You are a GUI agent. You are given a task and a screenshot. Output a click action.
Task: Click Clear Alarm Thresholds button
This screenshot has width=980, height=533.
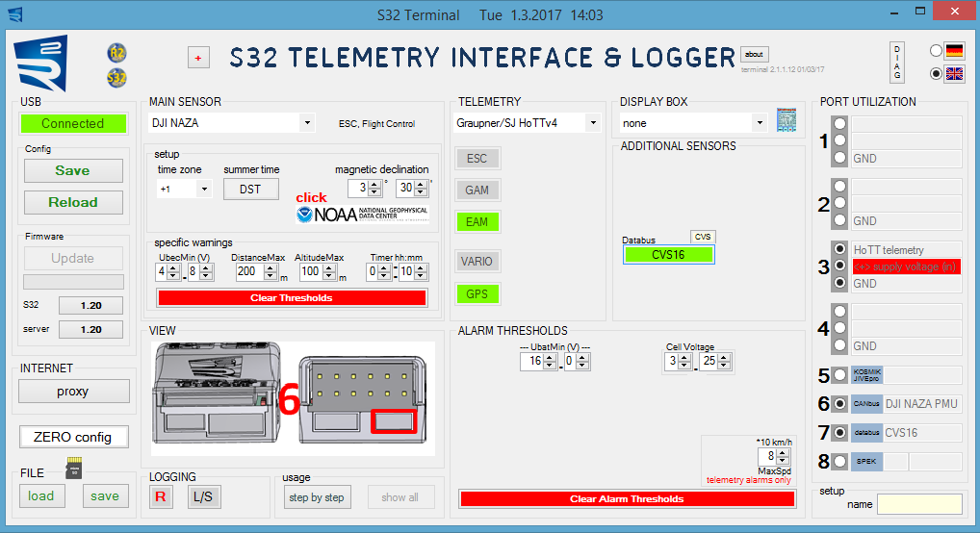[x=627, y=498]
